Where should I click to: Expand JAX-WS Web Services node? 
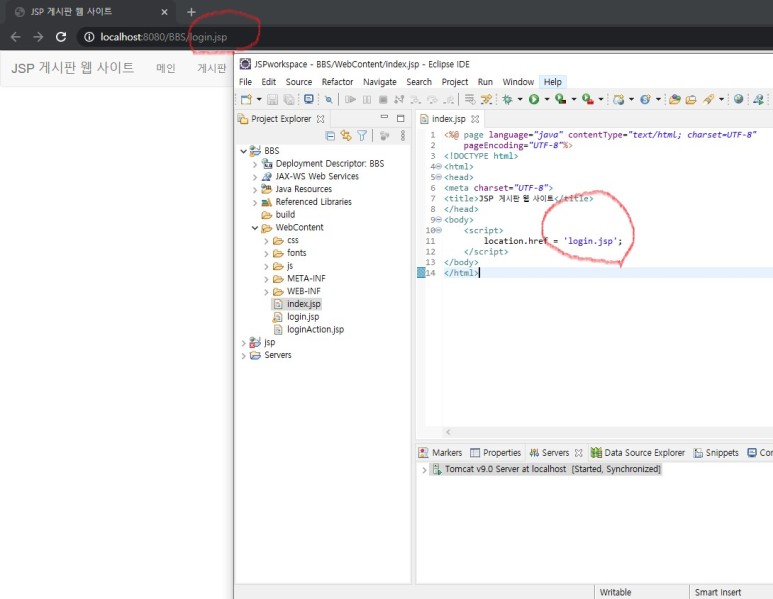click(255, 177)
